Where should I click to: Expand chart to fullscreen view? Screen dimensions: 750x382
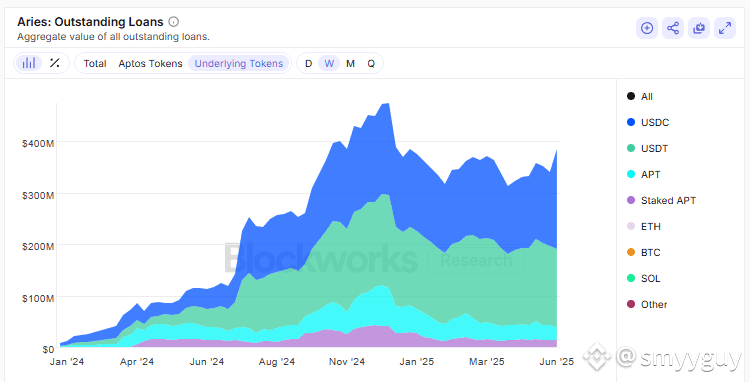[x=725, y=28]
